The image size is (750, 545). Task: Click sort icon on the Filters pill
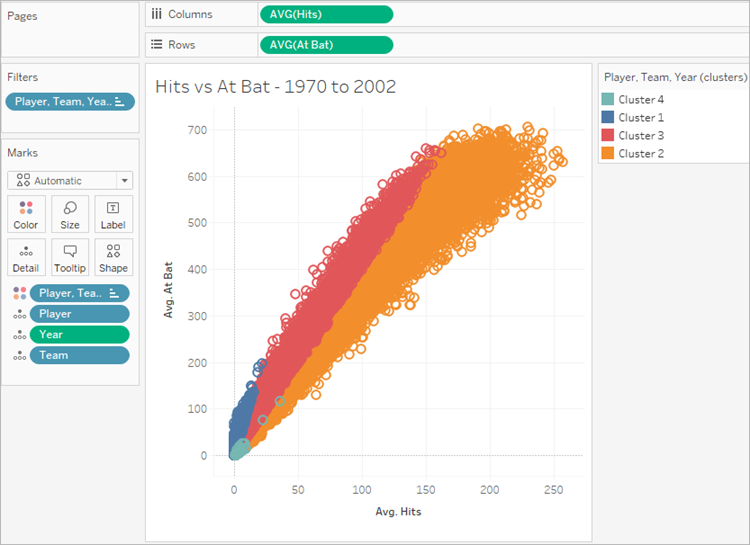[x=120, y=102]
